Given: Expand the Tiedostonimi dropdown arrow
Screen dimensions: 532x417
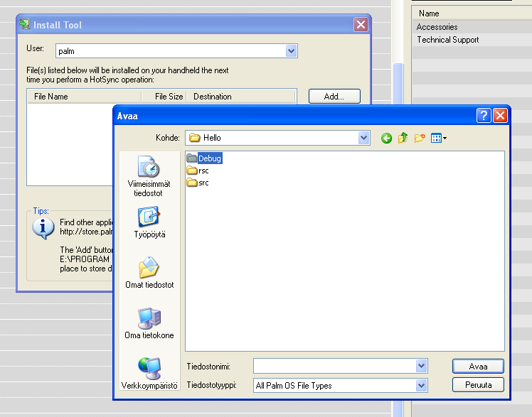Looking at the screenshot, I should [421, 366].
